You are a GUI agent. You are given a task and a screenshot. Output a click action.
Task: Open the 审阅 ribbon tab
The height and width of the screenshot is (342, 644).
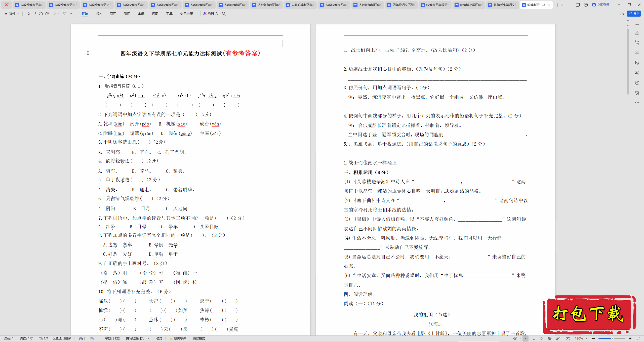pyautogui.click(x=141, y=14)
